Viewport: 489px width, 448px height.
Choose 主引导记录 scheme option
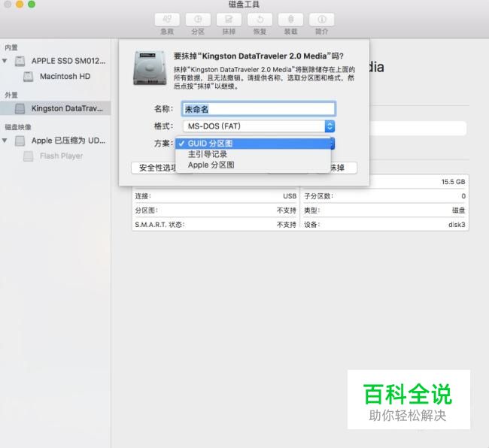point(253,154)
